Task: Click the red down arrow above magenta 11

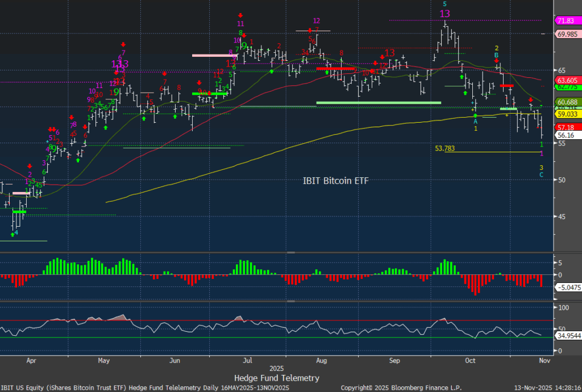Action: click(x=241, y=15)
